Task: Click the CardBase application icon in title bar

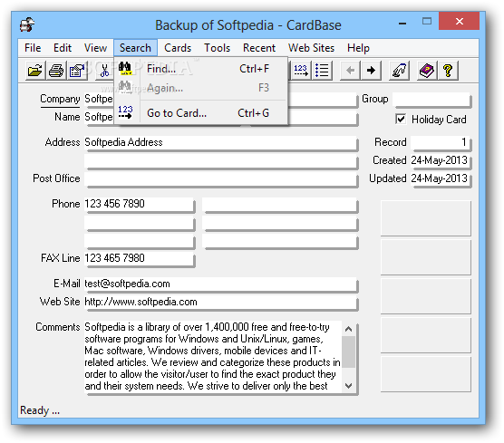Action: click(x=27, y=24)
